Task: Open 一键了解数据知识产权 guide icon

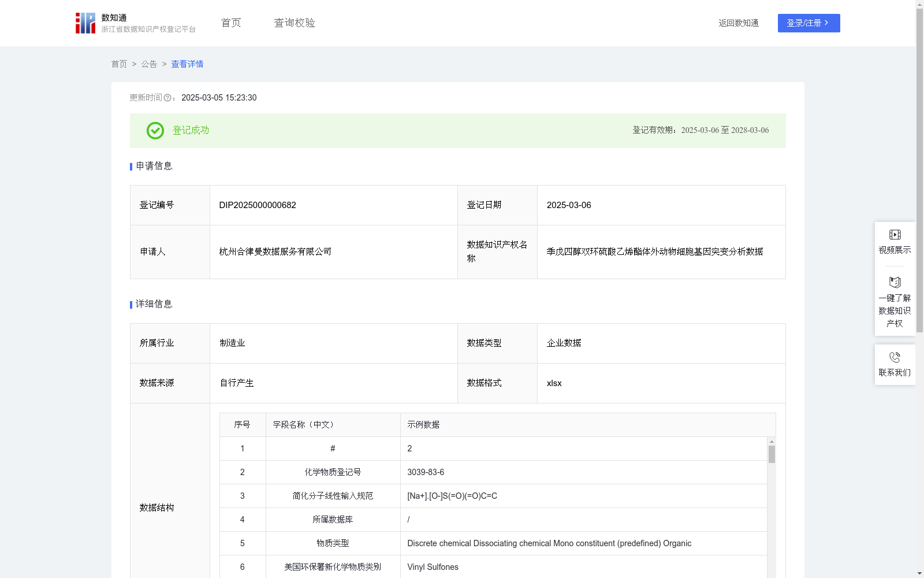Action: coord(895,283)
